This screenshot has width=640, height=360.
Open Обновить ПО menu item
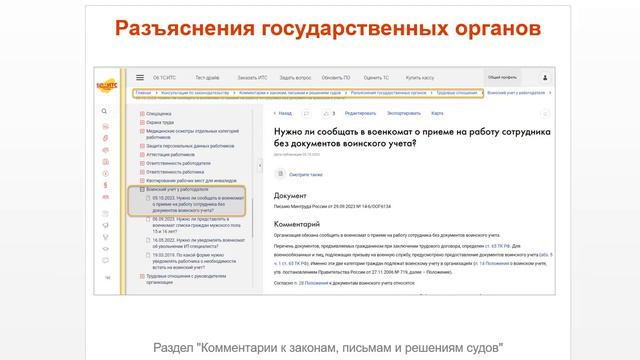pos(336,78)
